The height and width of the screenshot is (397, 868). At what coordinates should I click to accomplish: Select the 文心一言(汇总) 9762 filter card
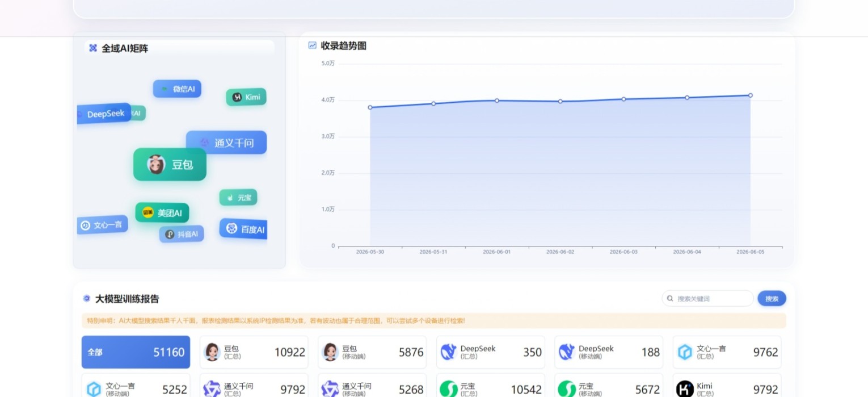pos(727,352)
